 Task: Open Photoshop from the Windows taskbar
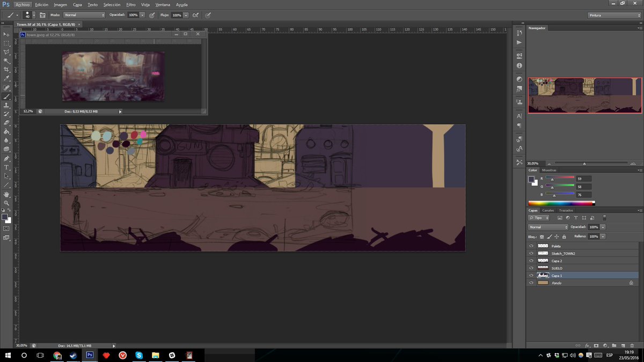90,355
